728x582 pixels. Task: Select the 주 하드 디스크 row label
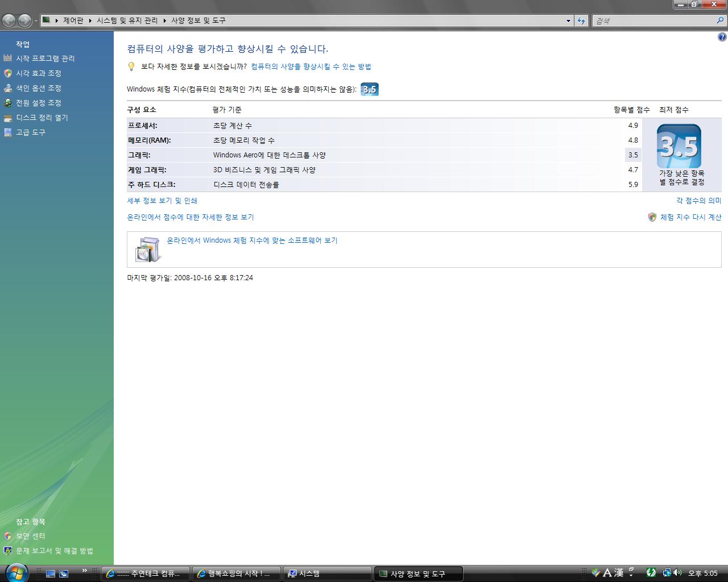tap(152, 185)
